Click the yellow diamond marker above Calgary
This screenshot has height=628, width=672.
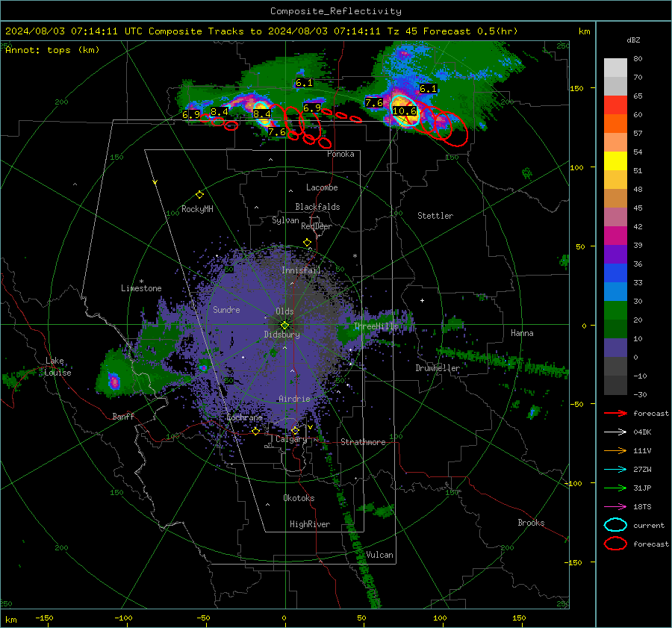[x=295, y=430]
